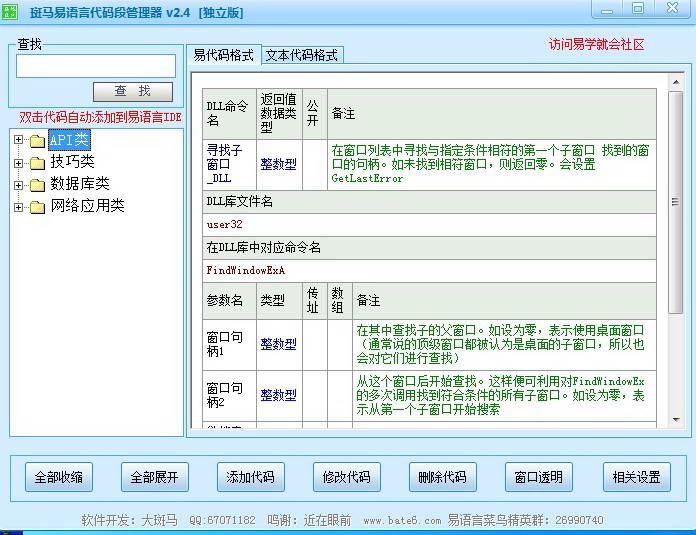Click the 网络应用类 folder icon
Viewport: 696px width, 535px height.
click(37, 207)
